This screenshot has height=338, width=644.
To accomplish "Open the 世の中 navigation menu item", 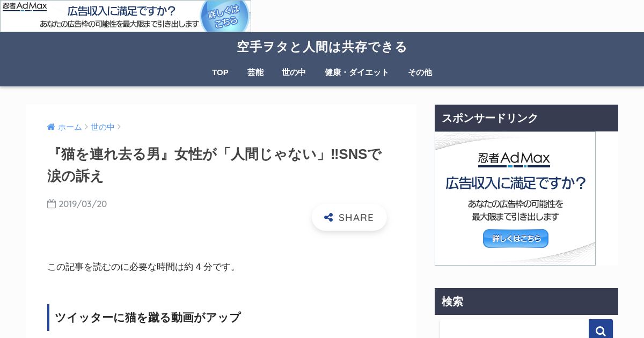I will (294, 72).
